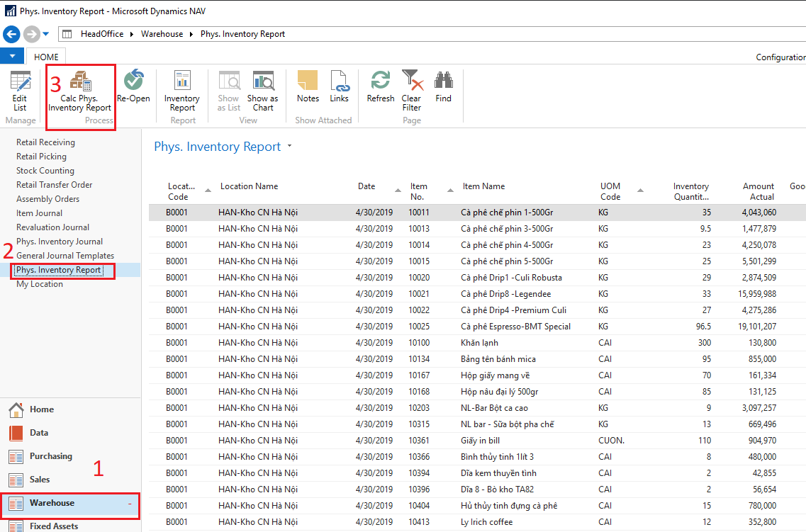Open the Links attachment icon
The image size is (806, 532).
[x=340, y=80]
